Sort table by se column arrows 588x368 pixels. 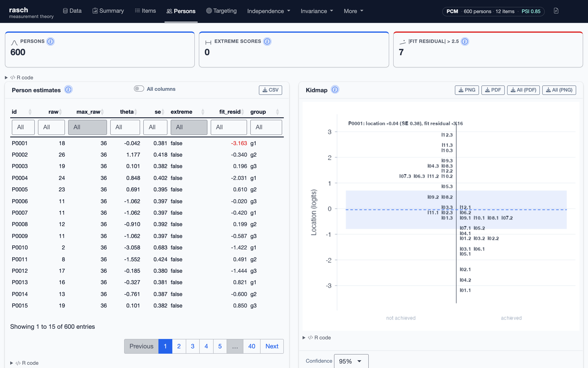[163, 112]
